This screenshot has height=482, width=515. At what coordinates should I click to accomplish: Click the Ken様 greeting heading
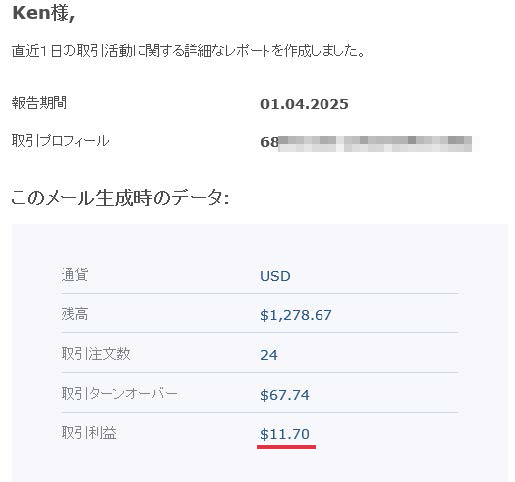point(43,14)
